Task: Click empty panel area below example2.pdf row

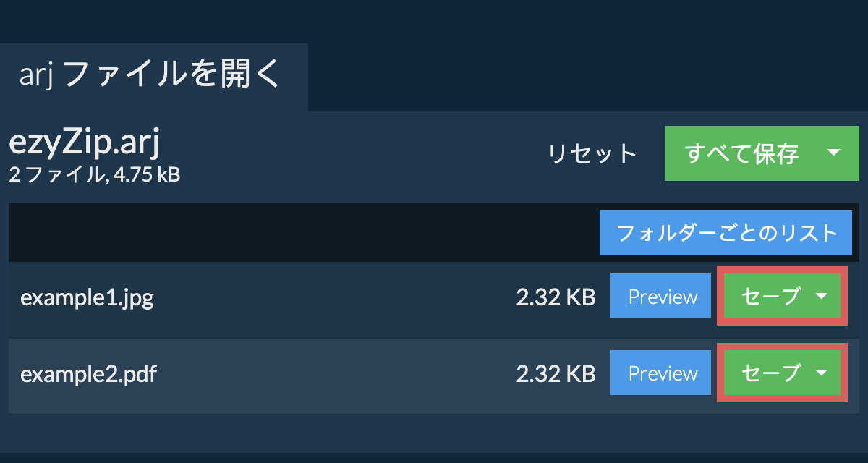Action: [434, 433]
